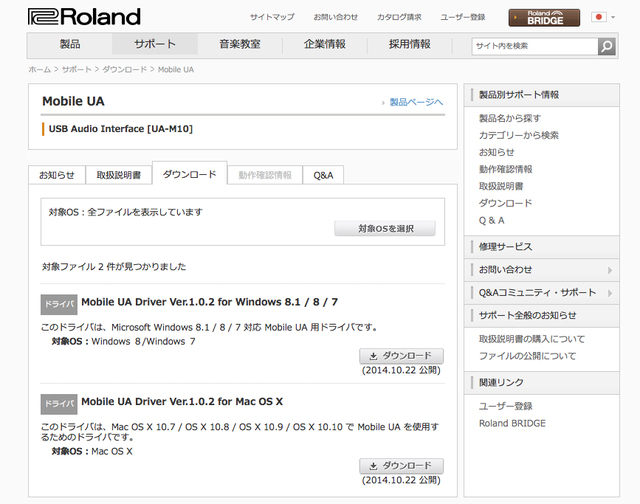Click the search magnifier icon
Viewport: 640px width, 504px height.
point(606,46)
